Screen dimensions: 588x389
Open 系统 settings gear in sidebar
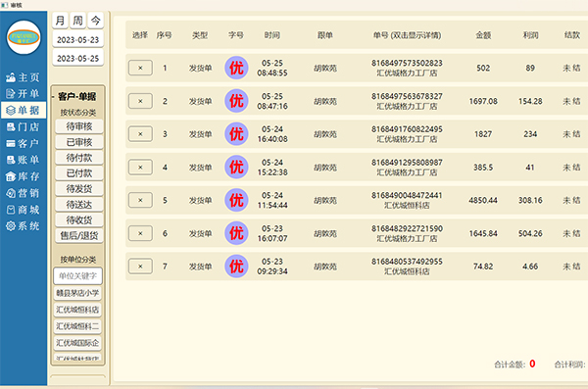pyautogui.click(x=23, y=225)
